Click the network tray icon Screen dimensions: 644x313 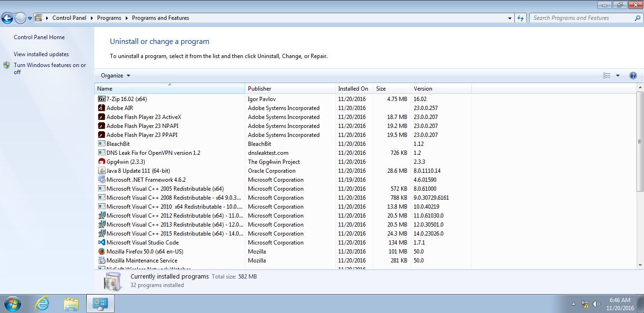(x=585, y=304)
